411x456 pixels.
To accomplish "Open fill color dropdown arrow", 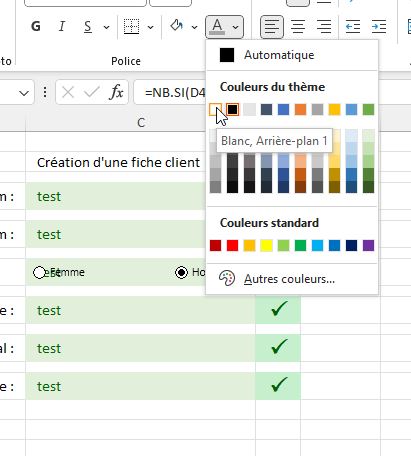I will [194, 27].
